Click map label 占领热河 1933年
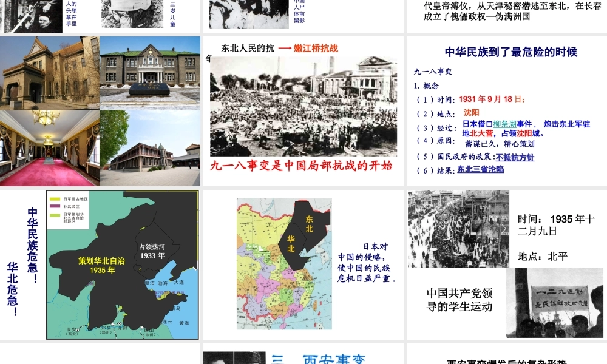 (152, 251)
